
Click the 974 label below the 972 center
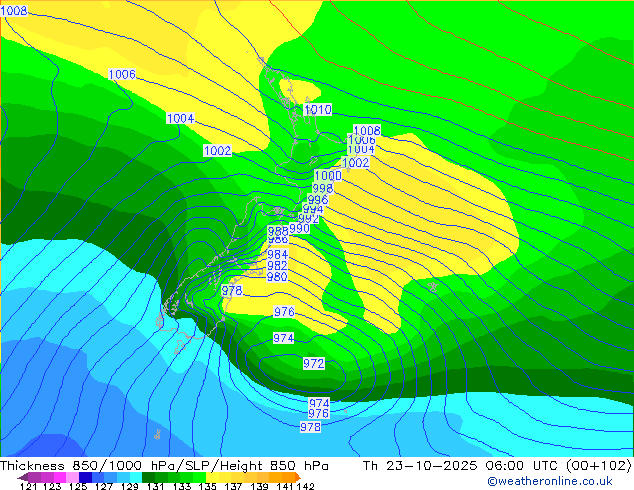(x=319, y=403)
